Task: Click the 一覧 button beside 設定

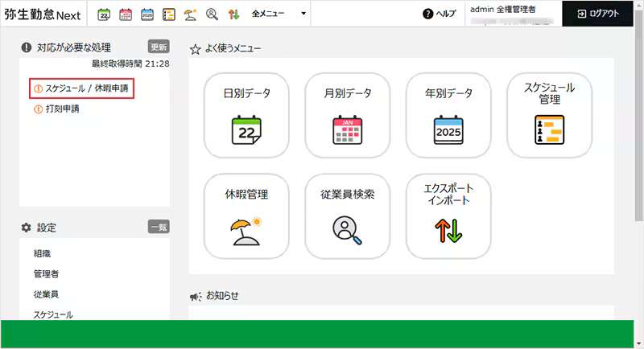Action: click(159, 228)
